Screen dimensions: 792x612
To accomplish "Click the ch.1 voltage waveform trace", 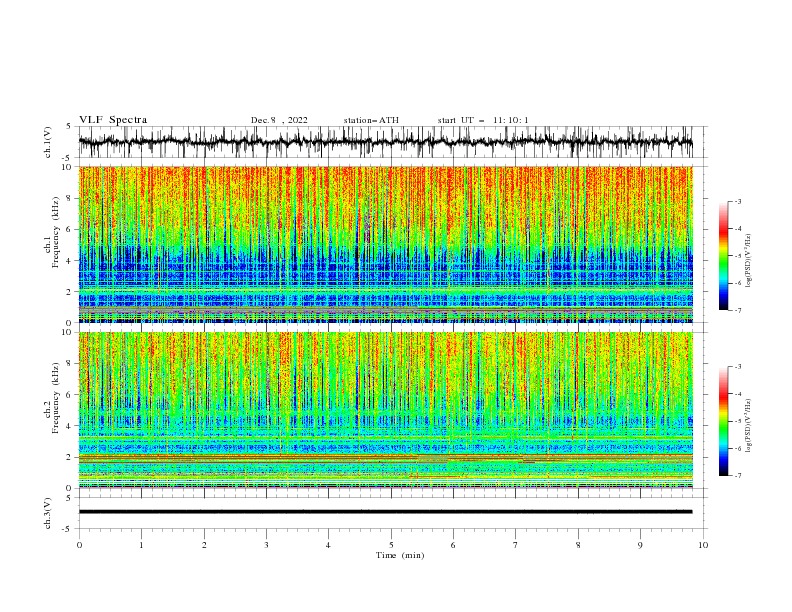I will [386, 142].
